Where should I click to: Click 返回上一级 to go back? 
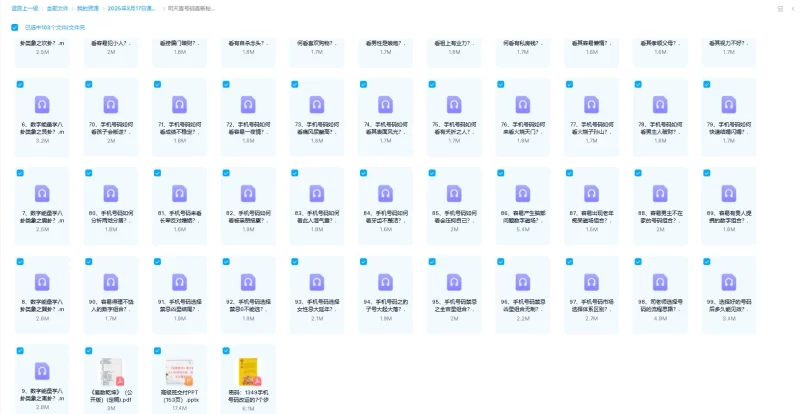point(19,7)
